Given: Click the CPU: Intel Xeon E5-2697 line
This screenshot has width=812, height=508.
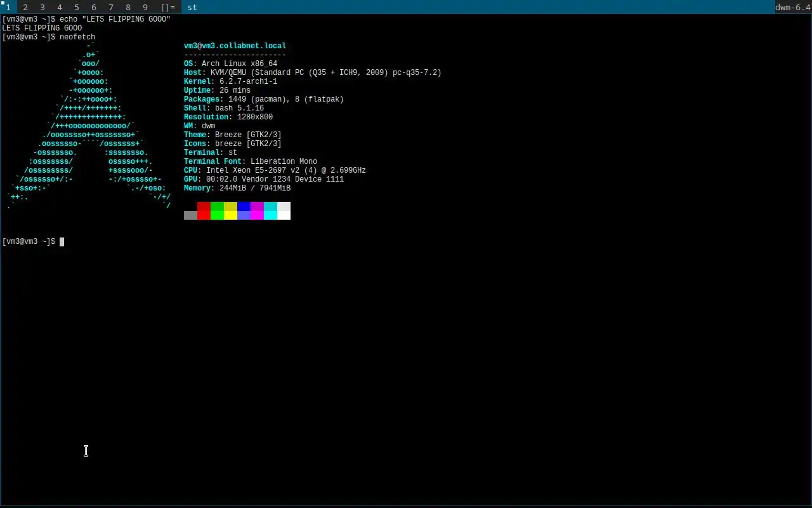Looking at the screenshot, I should pos(275,170).
